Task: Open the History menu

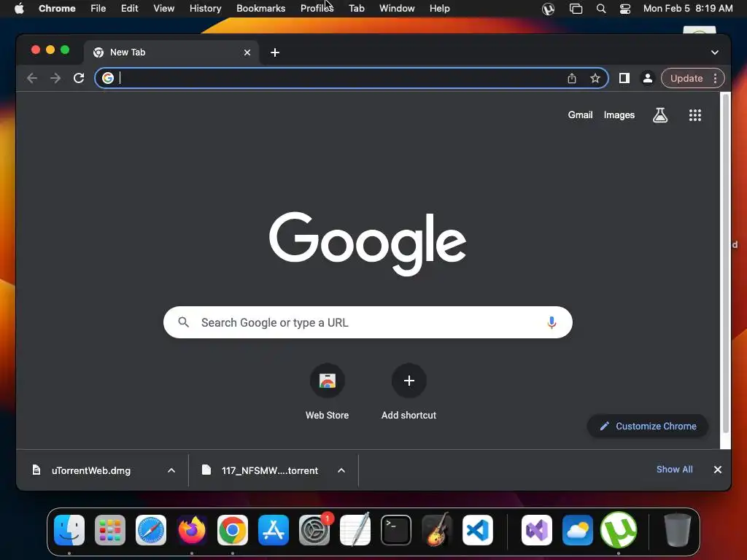Action: click(x=205, y=9)
